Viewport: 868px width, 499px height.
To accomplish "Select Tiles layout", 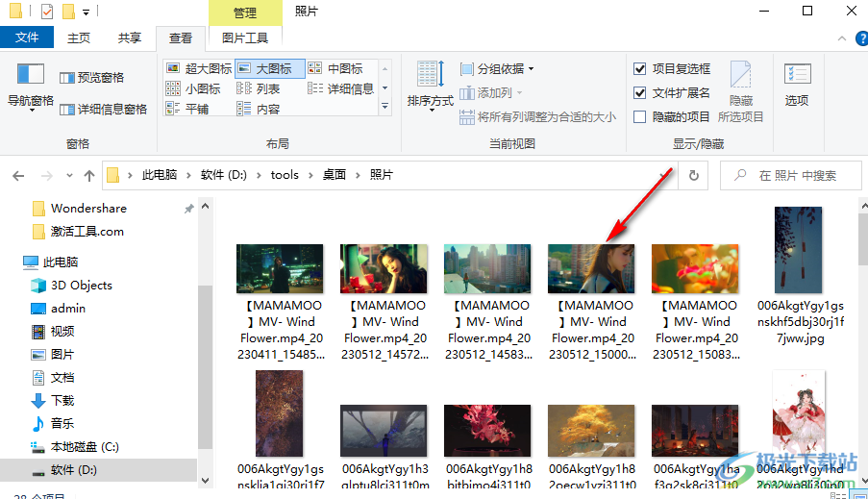I will tap(187, 109).
